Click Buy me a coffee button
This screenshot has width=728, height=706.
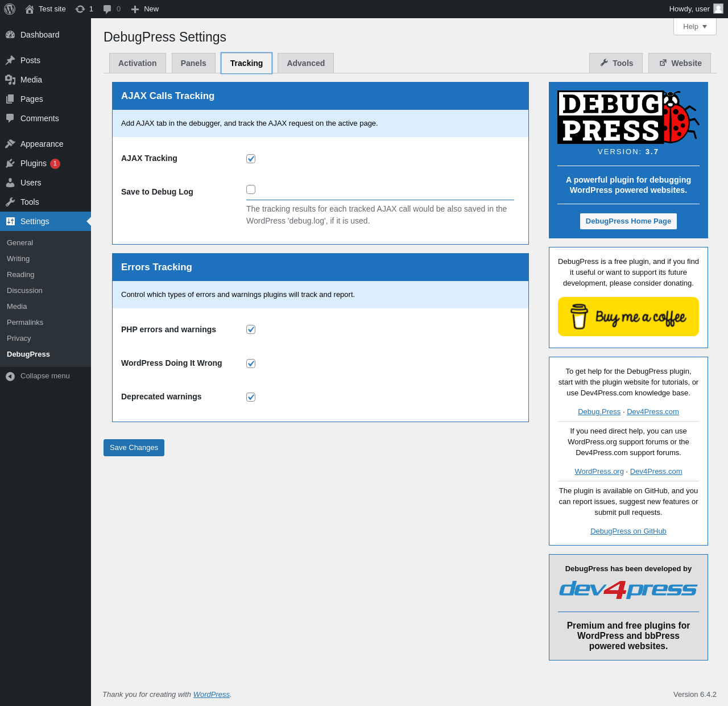point(628,317)
